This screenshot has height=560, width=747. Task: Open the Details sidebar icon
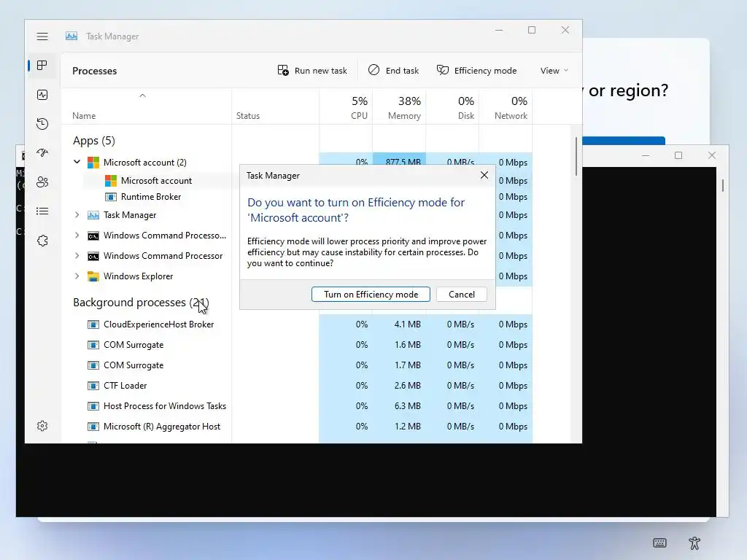click(x=42, y=211)
